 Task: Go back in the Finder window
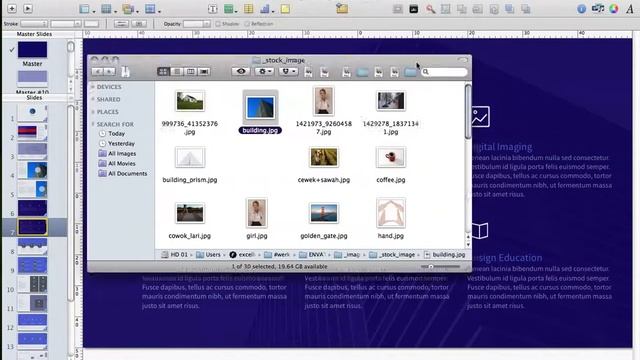point(98,71)
